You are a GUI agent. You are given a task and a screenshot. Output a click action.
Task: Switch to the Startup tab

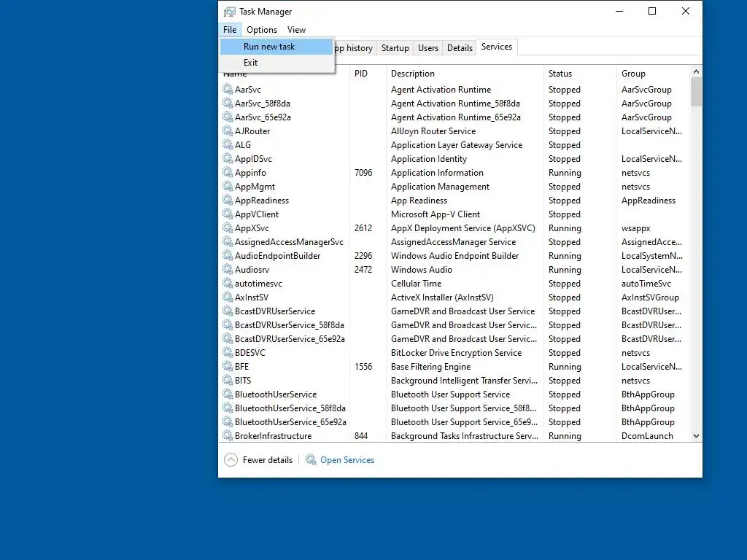[x=395, y=48]
